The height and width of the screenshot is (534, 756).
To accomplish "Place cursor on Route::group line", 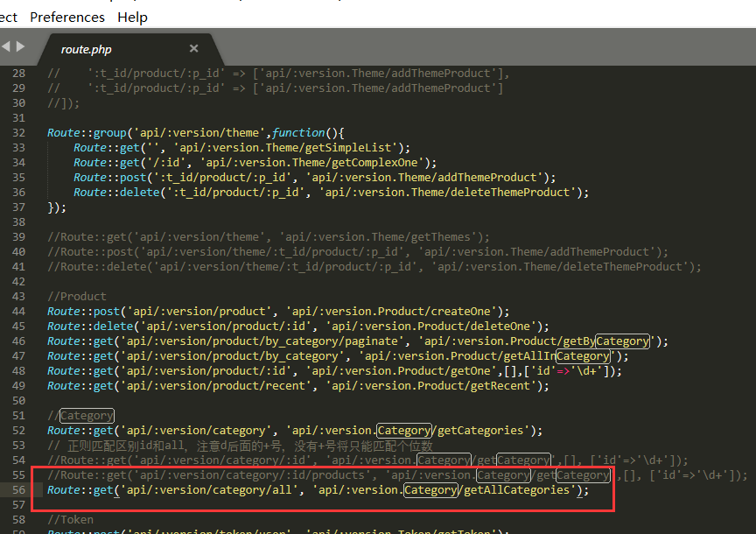I will click(x=195, y=133).
